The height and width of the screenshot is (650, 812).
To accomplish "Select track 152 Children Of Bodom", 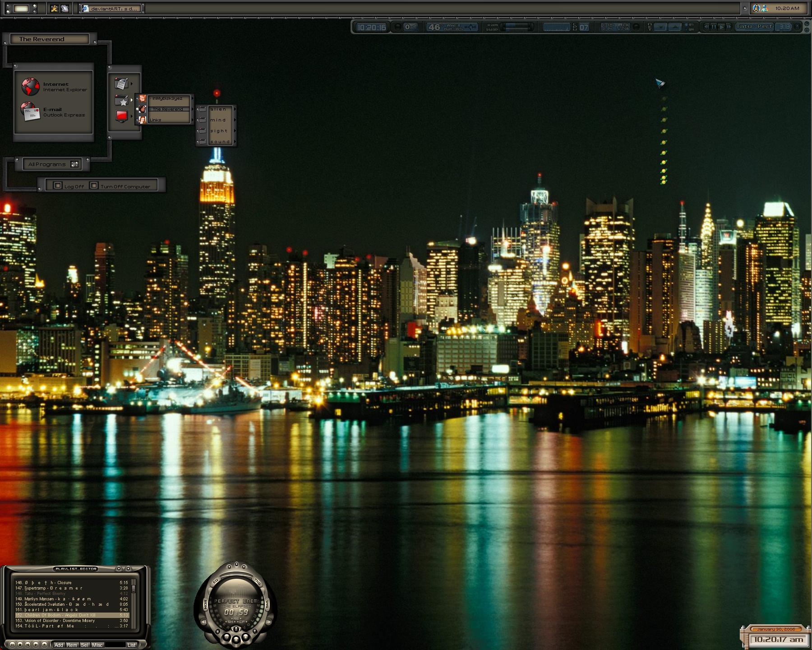I will pyautogui.click(x=72, y=615).
